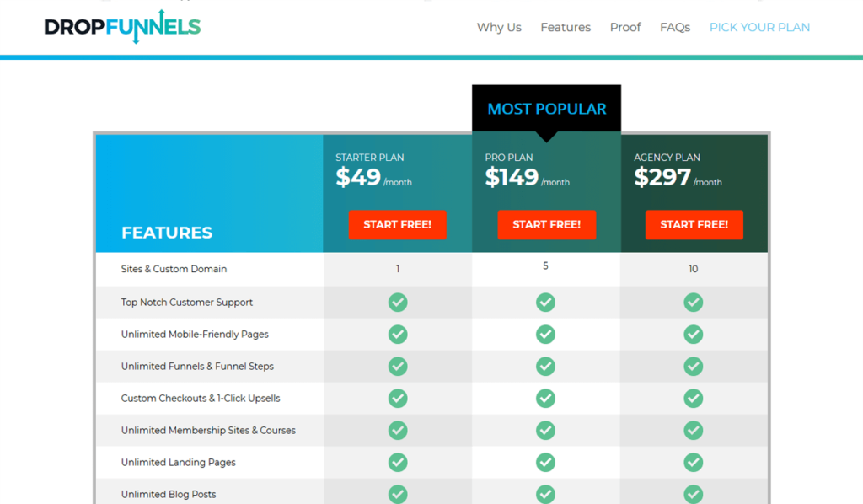Click the $149 /month price
The height and width of the screenshot is (504, 863).
pos(528,177)
